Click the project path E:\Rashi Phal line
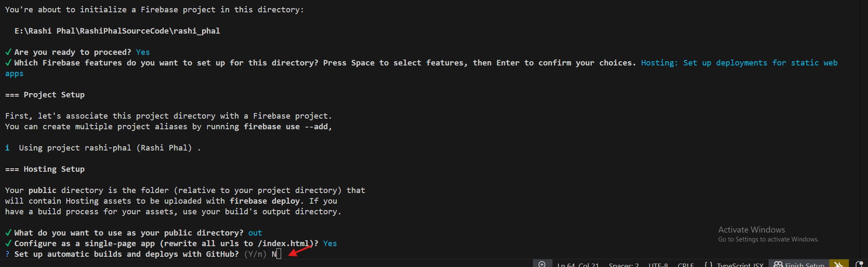The width and height of the screenshot is (868, 267). (117, 31)
